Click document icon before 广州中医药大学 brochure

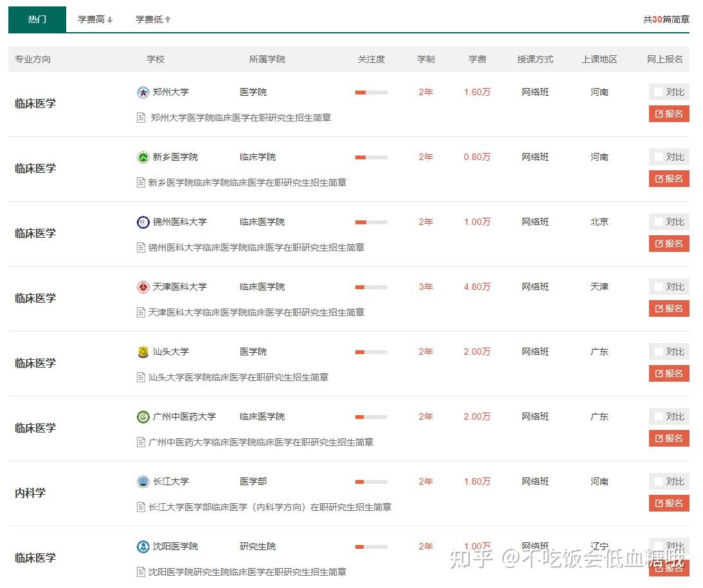point(141,442)
